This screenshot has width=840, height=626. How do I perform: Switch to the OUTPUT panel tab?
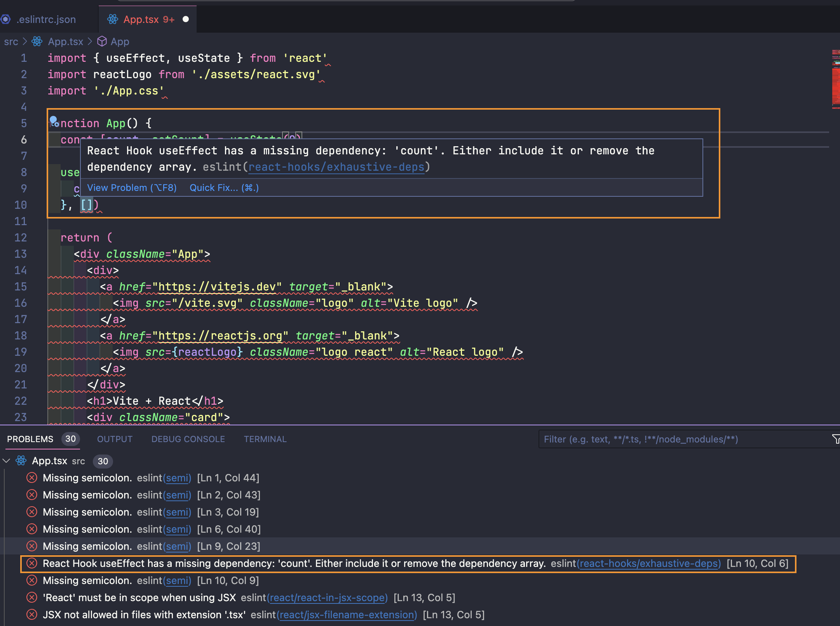115,439
